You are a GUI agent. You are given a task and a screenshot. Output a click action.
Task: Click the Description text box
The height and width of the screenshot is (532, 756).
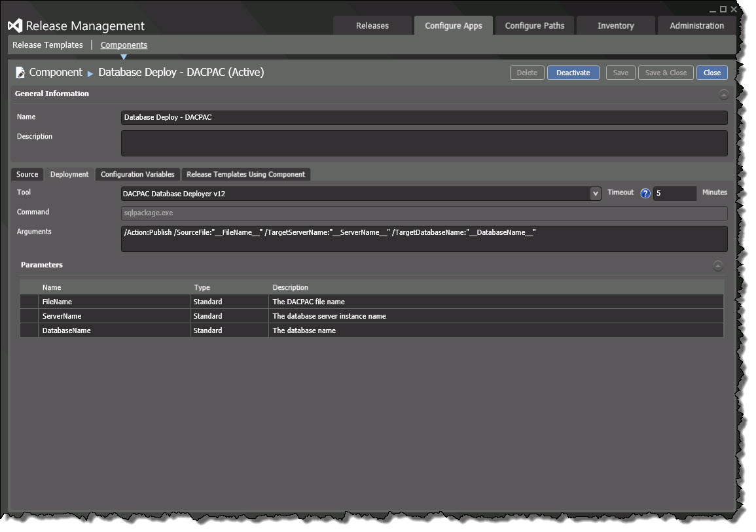click(423, 143)
